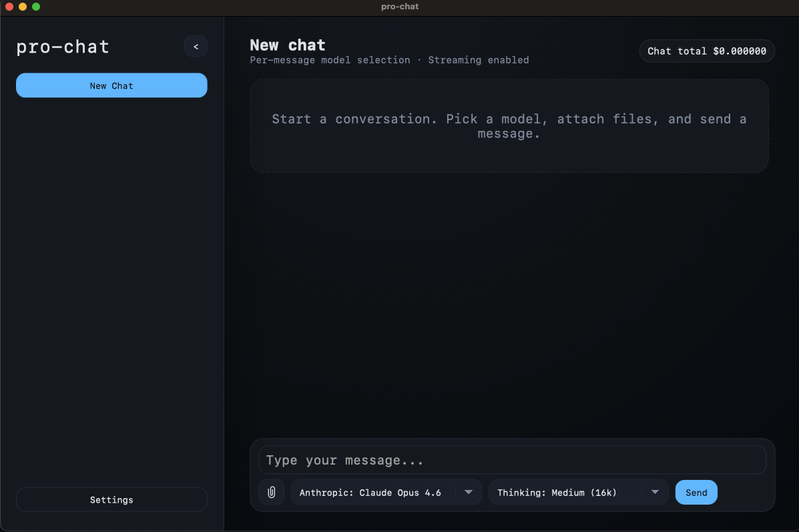Attach a file using the paperclip icon
Image resolution: width=799 pixels, height=532 pixels.
(x=272, y=492)
